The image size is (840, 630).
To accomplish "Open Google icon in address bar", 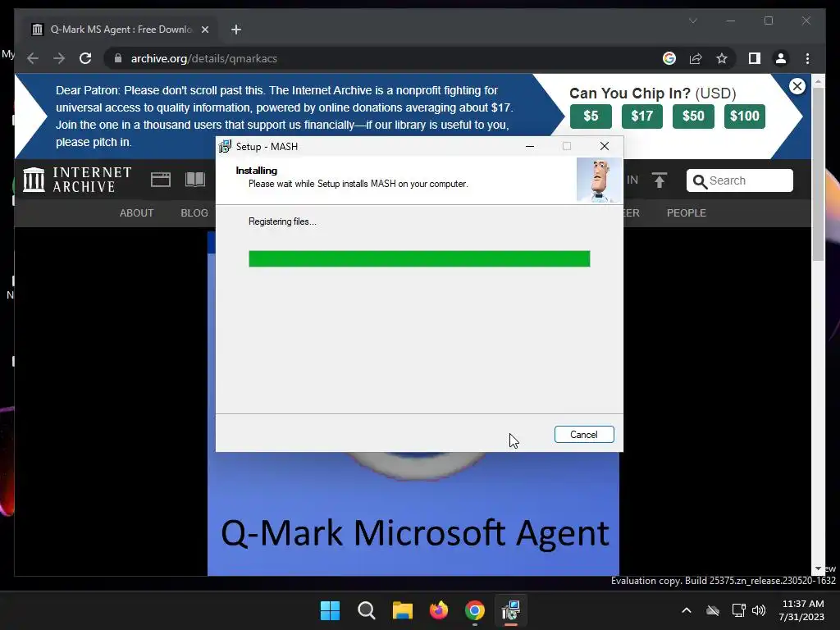I will tap(669, 58).
